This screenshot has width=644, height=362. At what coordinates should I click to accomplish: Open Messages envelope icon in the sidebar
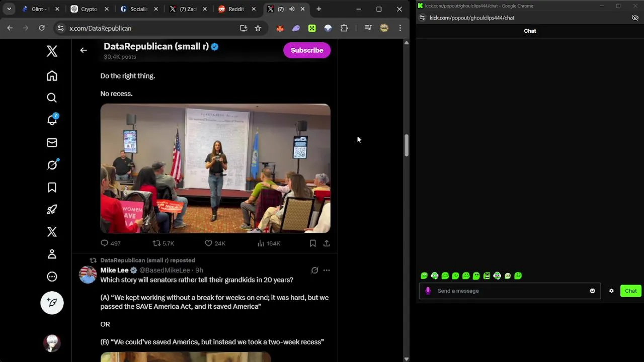[52, 143]
